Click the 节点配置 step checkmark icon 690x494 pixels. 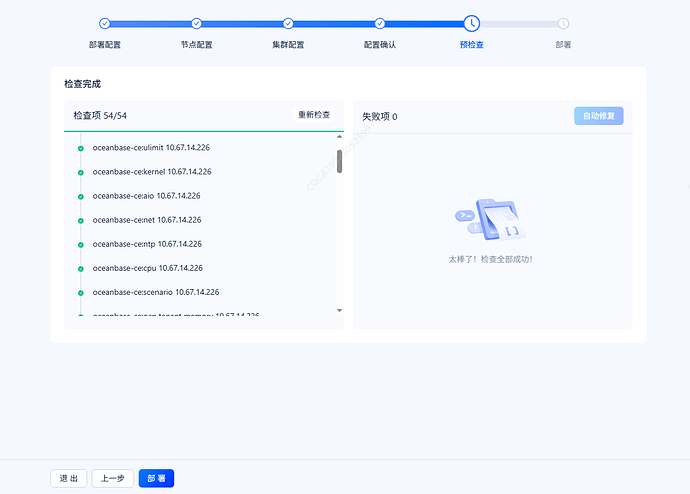coord(196,23)
